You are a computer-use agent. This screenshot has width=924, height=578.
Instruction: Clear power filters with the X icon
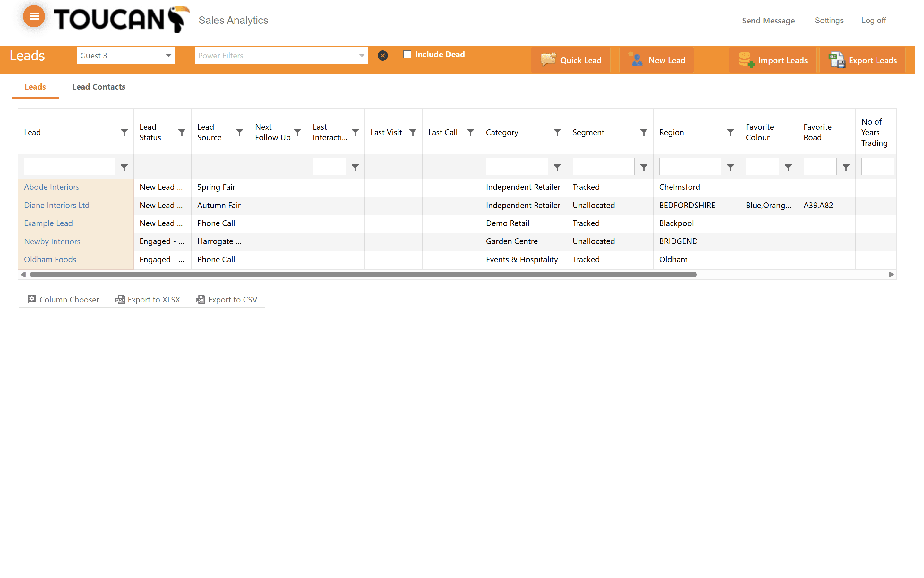point(382,56)
